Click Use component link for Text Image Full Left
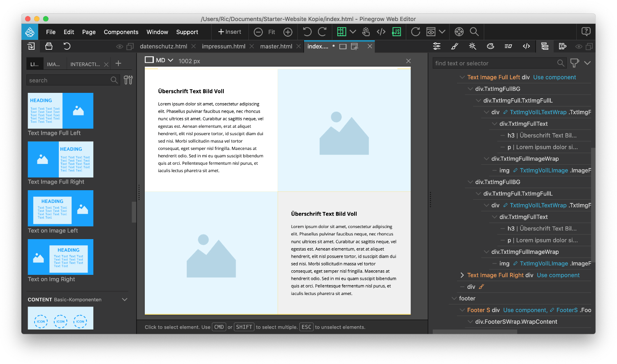The width and height of the screenshot is (617, 364). point(554,77)
